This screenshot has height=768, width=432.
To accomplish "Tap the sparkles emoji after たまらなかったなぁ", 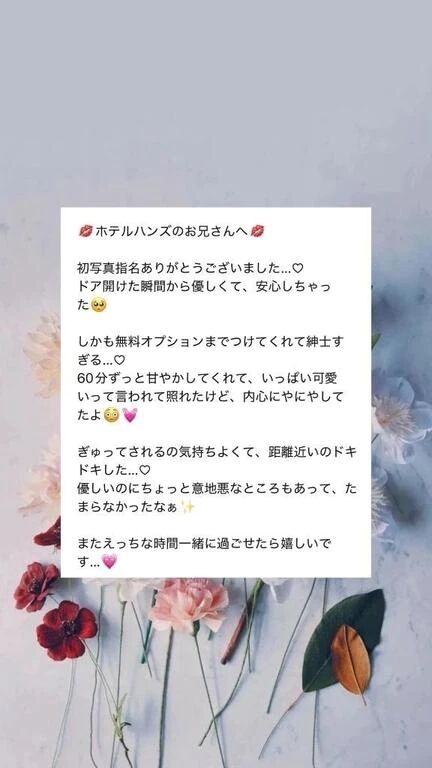I will [x=187, y=507].
